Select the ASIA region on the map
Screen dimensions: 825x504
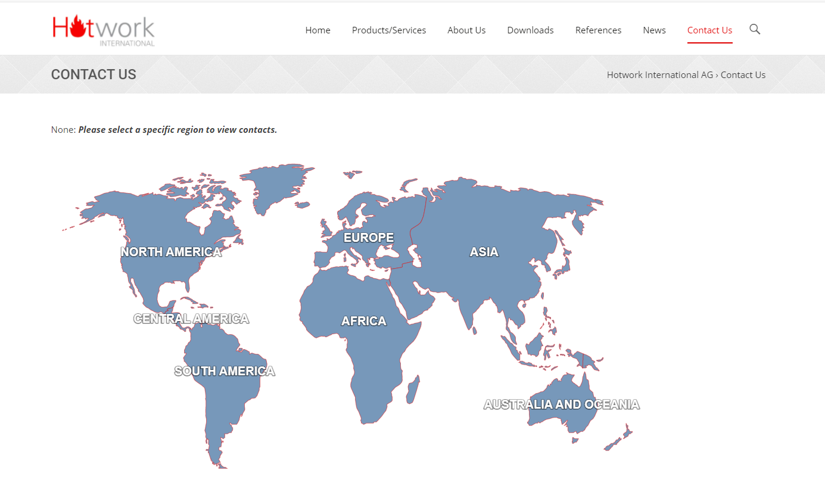coord(484,251)
